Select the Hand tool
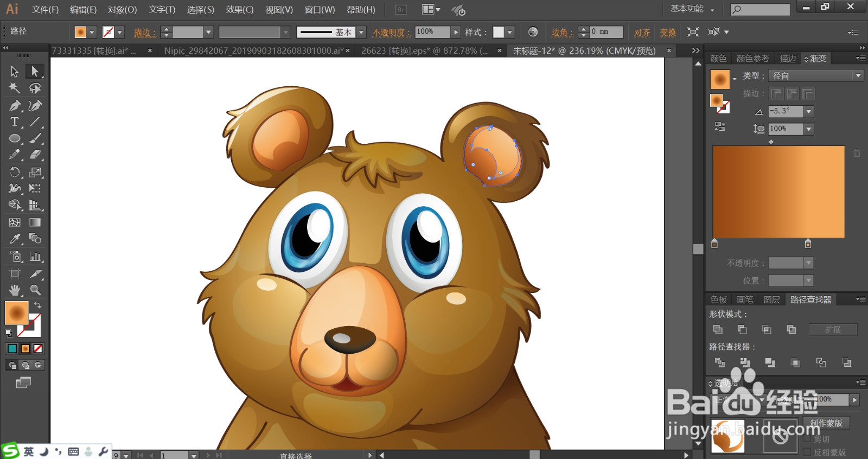Viewport: 868px width, 459px height. [x=15, y=290]
